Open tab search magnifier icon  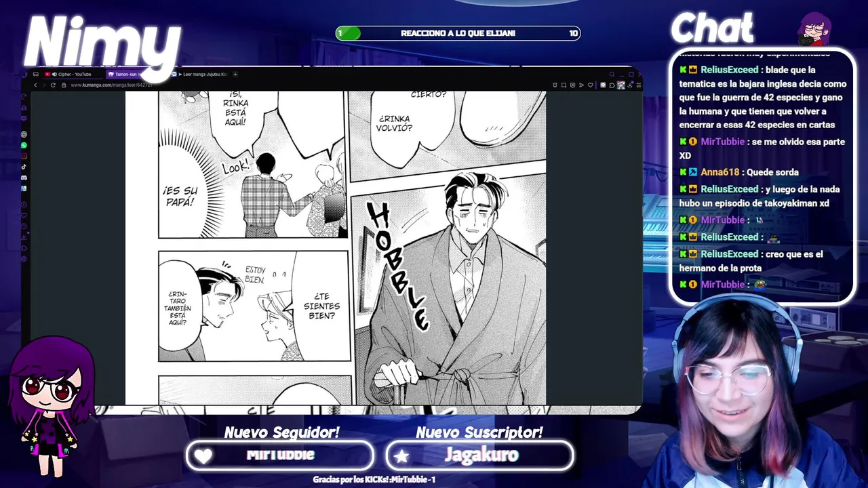coord(612,74)
